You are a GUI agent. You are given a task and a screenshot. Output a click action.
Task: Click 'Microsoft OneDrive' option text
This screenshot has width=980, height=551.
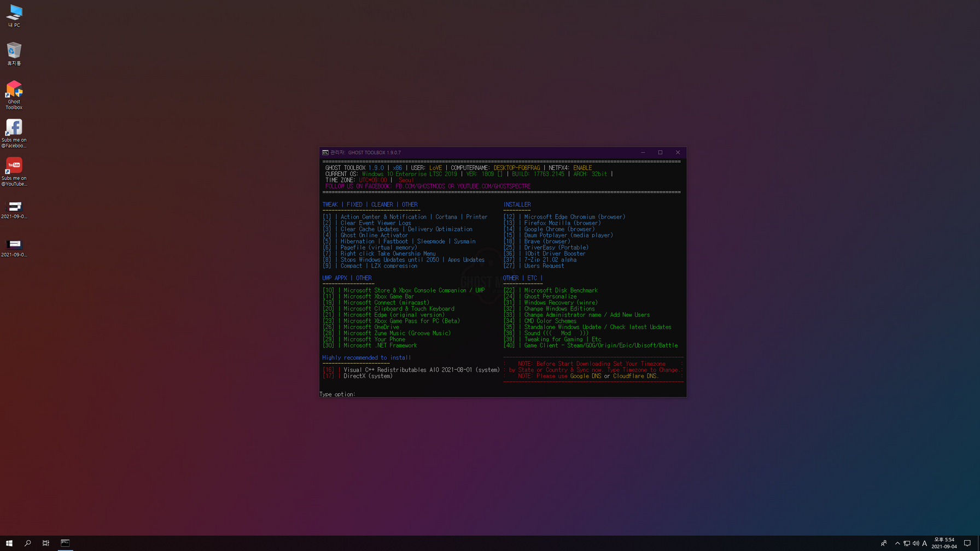(371, 327)
